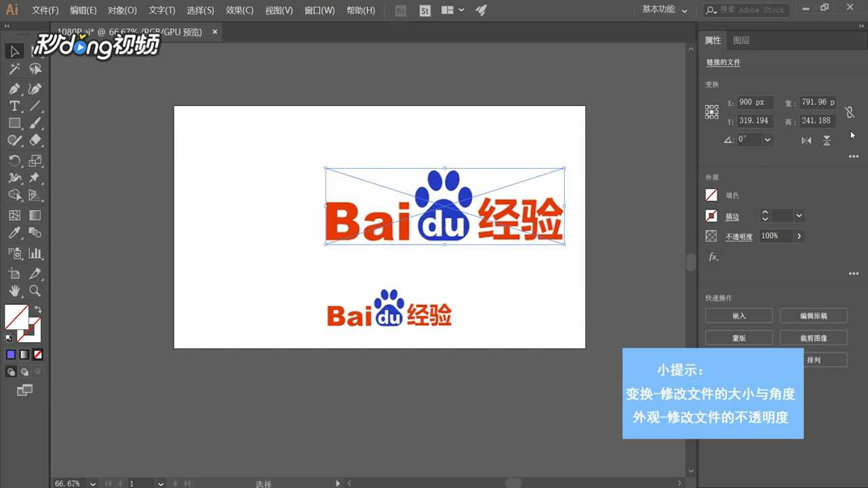
Task: Select the Width tool
Action: [14, 178]
